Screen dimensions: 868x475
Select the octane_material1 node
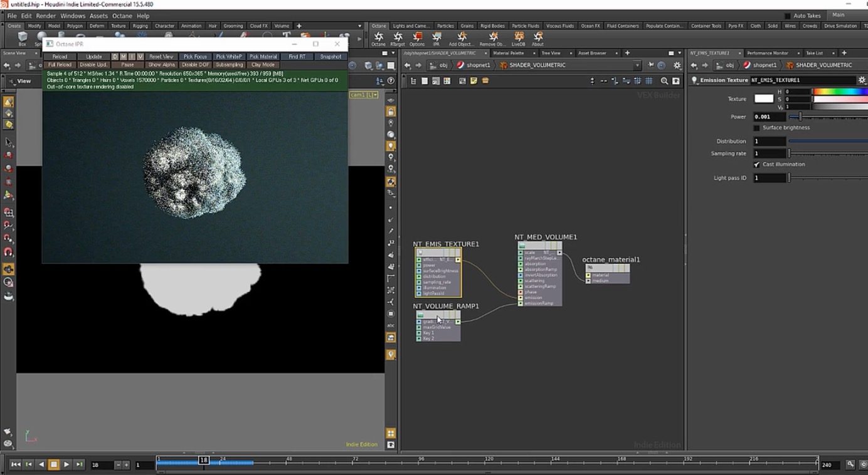607,273
